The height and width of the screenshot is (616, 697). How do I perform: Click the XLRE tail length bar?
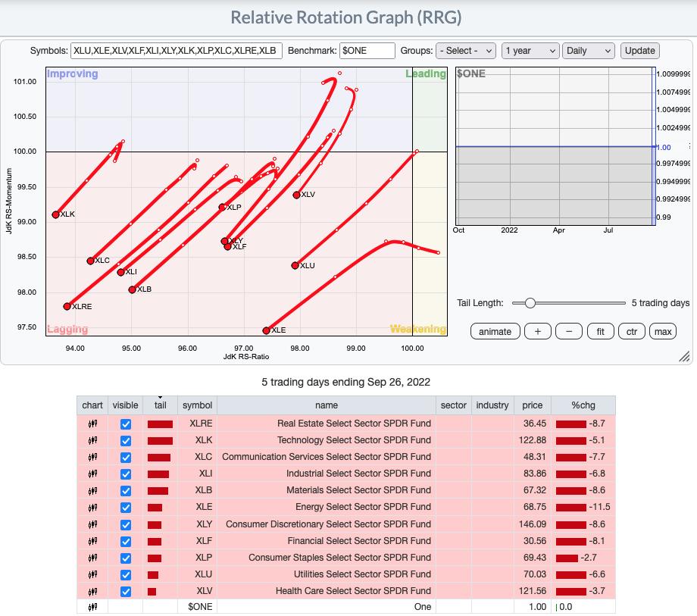click(x=160, y=424)
